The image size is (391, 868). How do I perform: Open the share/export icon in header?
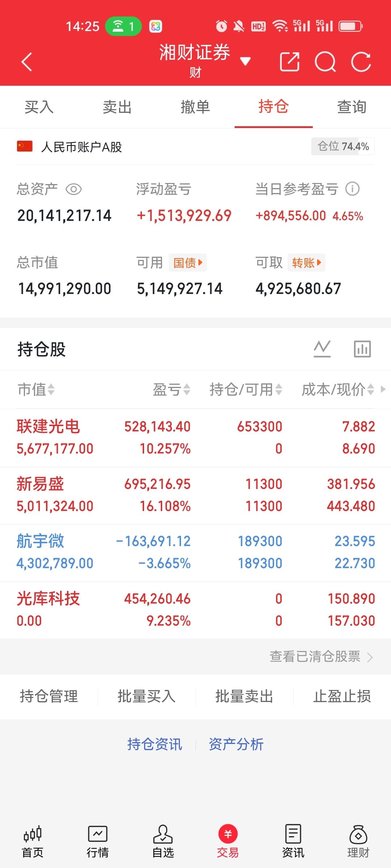point(290,62)
